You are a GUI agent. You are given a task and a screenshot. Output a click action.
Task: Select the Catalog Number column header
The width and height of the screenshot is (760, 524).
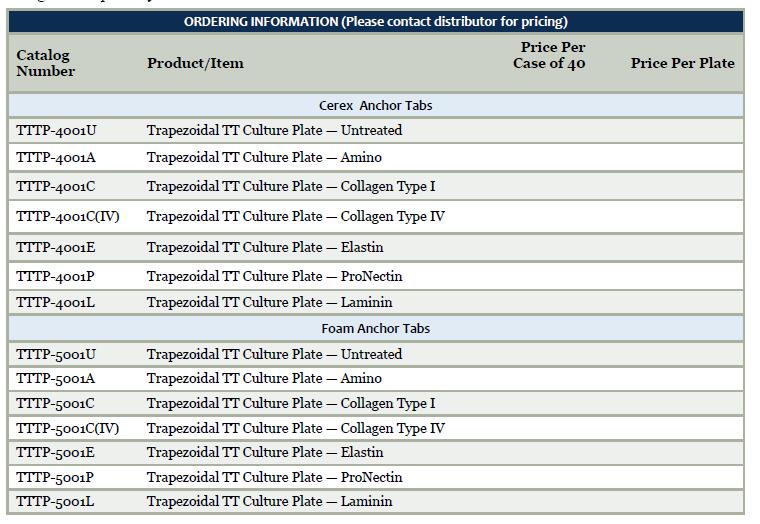(x=46, y=63)
